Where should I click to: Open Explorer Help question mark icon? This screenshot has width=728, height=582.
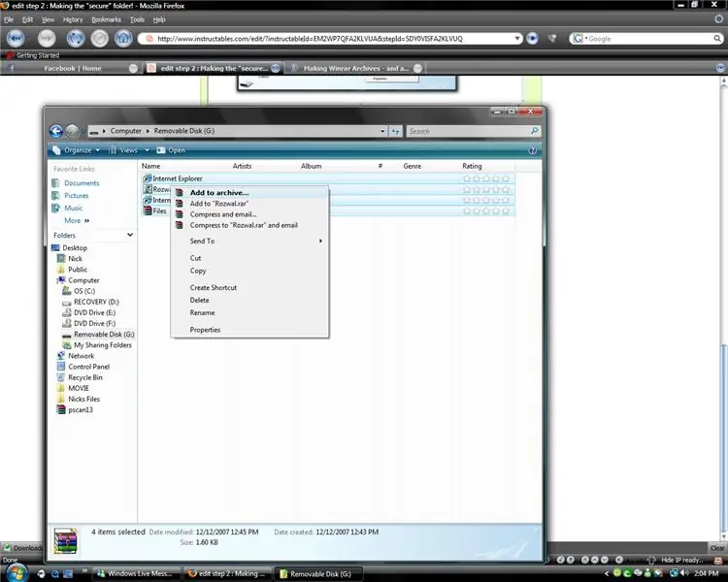click(x=533, y=150)
